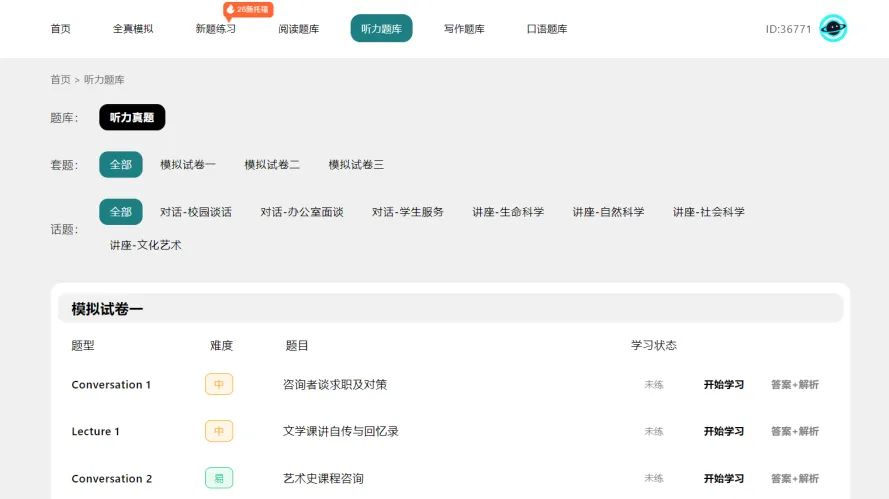Select 全部 in the 套题 filter

click(121, 164)
